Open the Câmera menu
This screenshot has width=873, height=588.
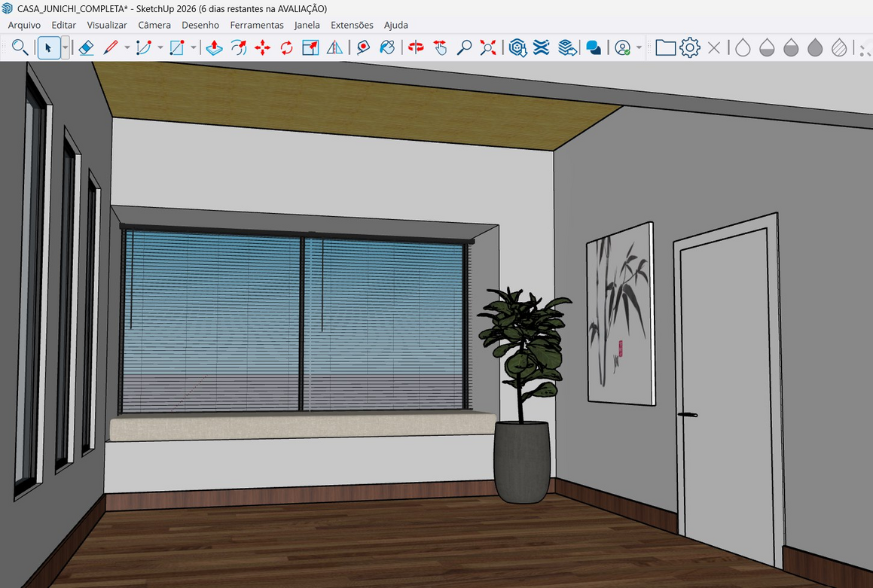pyautogui.click(x=154, y=25)
